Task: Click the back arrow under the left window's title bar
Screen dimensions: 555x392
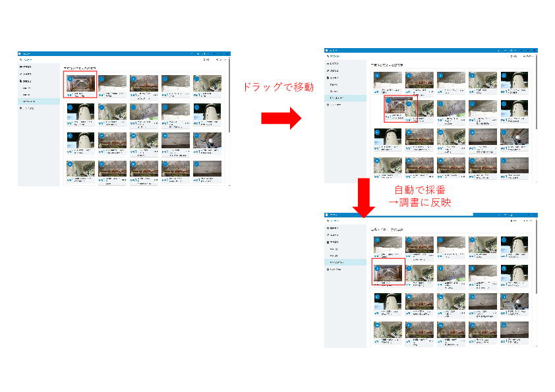Action: (x=22, y=59)
